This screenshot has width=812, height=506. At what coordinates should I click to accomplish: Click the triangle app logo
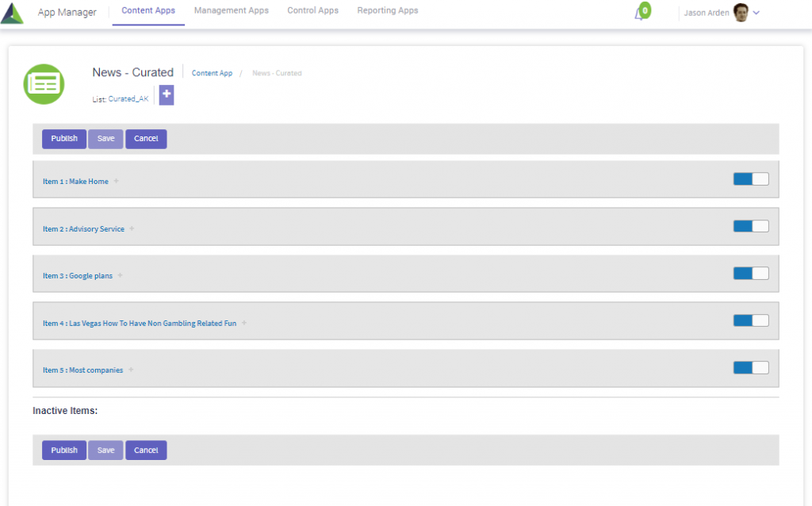[x=13, y=13]
